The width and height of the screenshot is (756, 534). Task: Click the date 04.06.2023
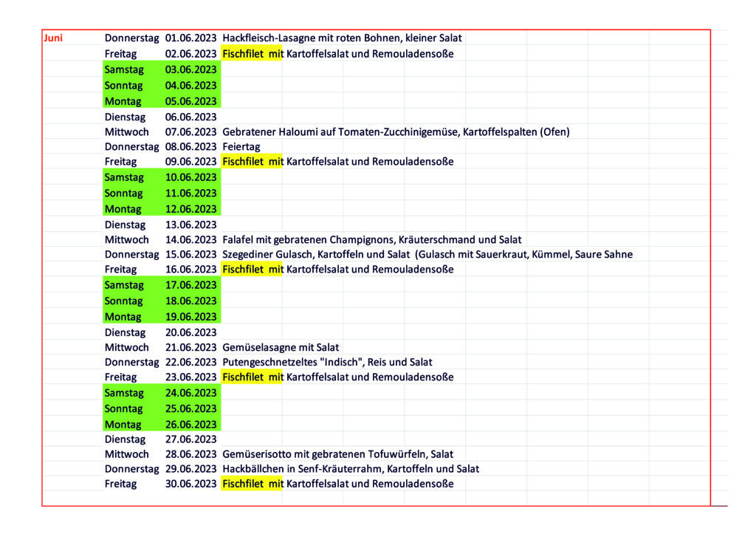coord(190,86)
